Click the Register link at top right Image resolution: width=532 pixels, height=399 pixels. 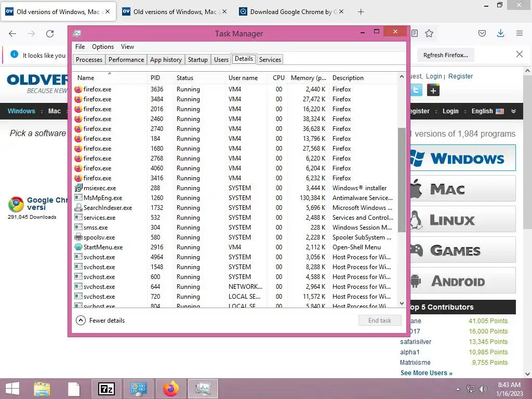pos(460,76)
